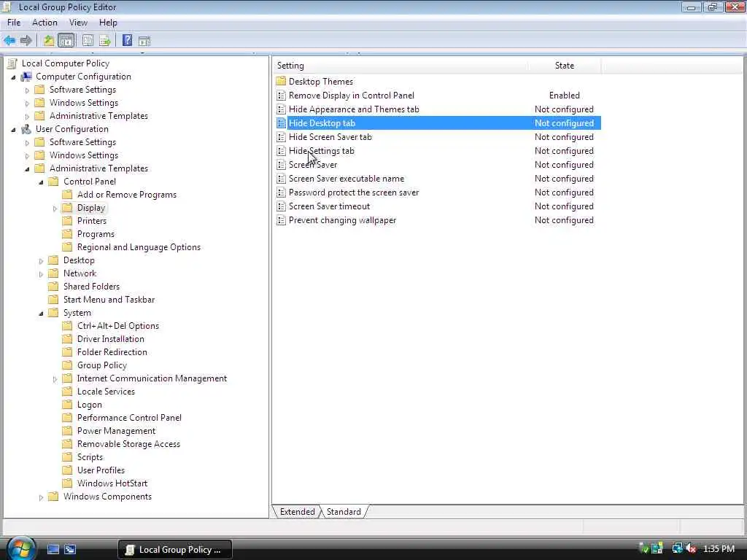Click the Scripts folder icon in tree
Viewport: 747px width, 560px height.
pyautogui.click(x=68, y=456)
